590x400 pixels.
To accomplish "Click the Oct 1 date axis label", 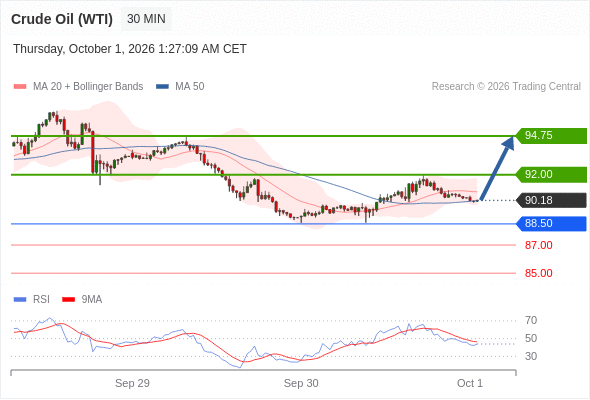I will (470, 383).
